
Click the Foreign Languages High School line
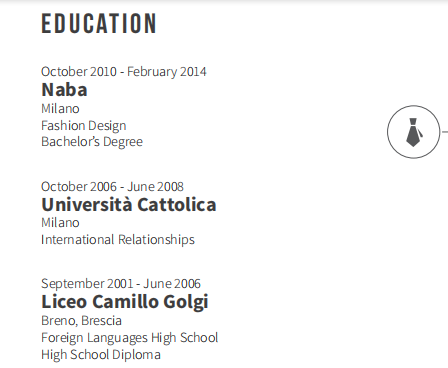(130, 338)
